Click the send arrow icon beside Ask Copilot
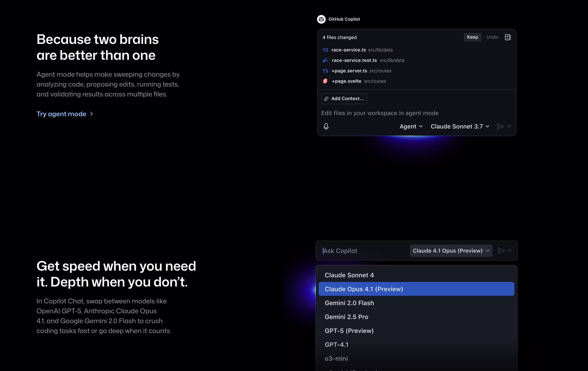Screen dimensions: 588x371 (501, 251)
